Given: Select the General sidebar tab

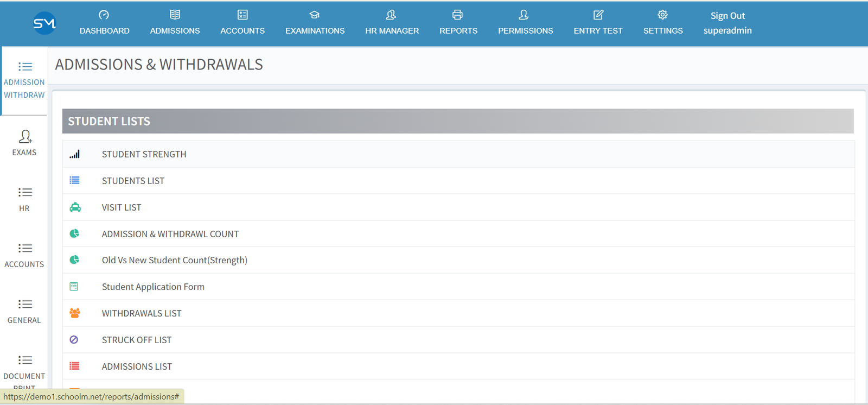Looking at the screenshot, I should click(24, 311).
